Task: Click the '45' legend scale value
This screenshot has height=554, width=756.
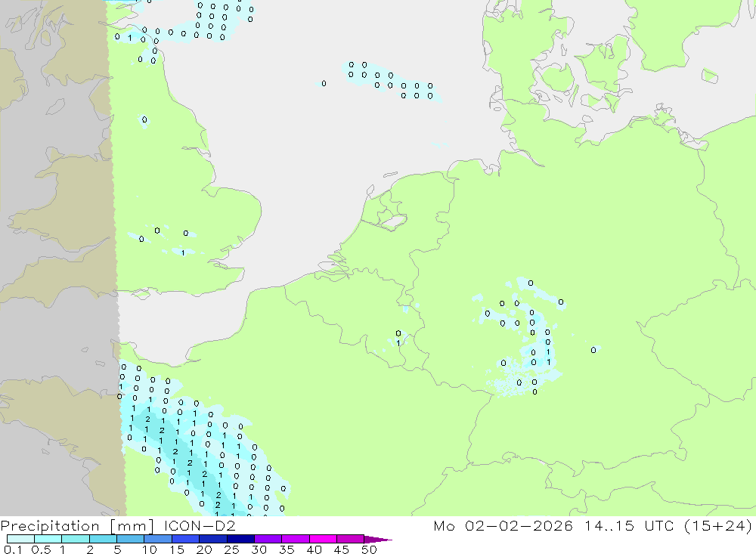Action: pos(342,549)
